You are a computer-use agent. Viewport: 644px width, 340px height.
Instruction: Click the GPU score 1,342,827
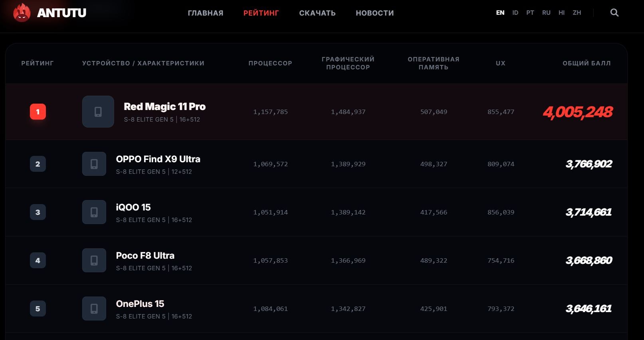tap(348, 309)
